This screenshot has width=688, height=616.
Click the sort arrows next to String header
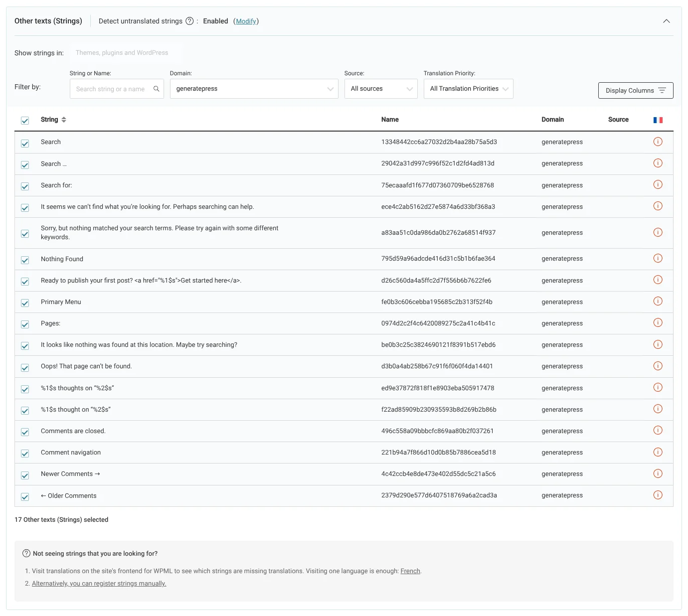coord(64,120)
